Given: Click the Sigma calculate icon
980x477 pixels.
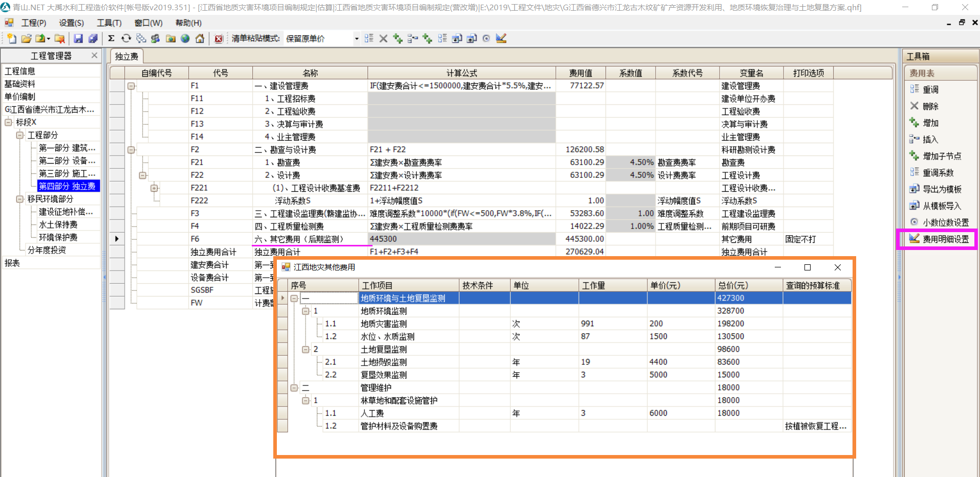Looking at the screenshot, I should (111, 38).
